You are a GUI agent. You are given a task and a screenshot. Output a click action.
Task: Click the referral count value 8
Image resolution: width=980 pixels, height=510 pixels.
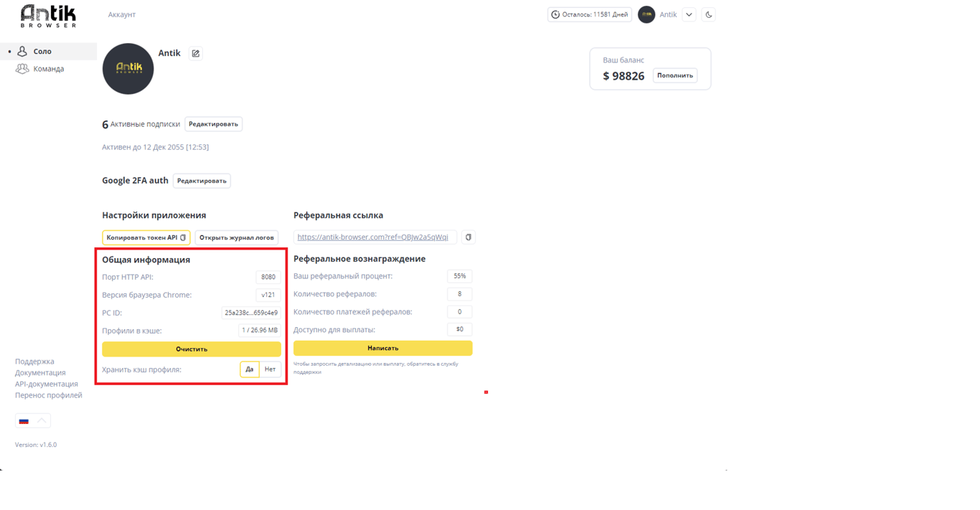[x=460, y=294]
